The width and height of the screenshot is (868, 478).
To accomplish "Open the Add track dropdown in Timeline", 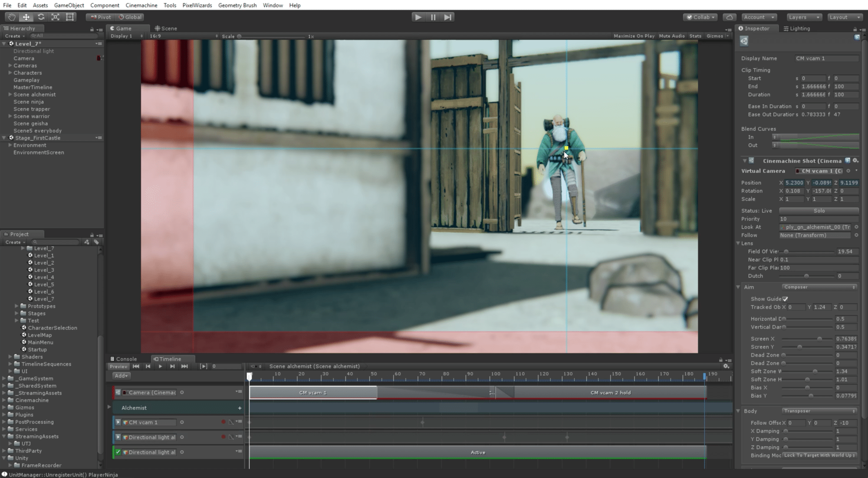I will (x=121, y=376).
